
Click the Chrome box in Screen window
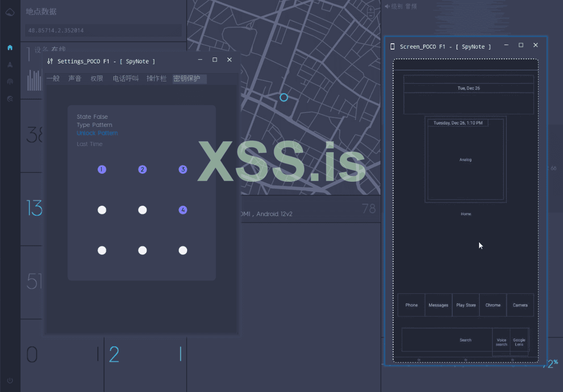(x=493, y=305)
